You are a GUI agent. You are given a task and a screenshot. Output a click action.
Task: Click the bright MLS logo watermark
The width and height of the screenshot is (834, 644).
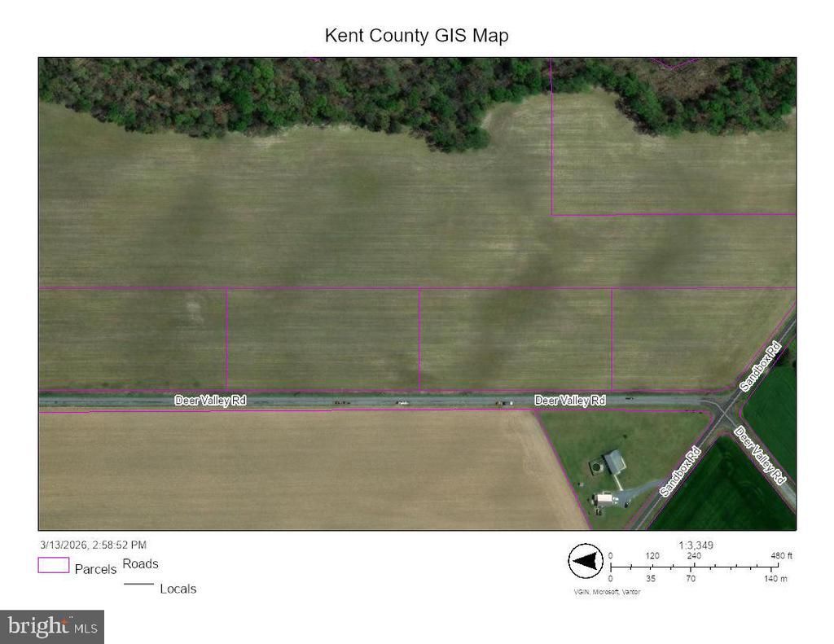[52, 627]
